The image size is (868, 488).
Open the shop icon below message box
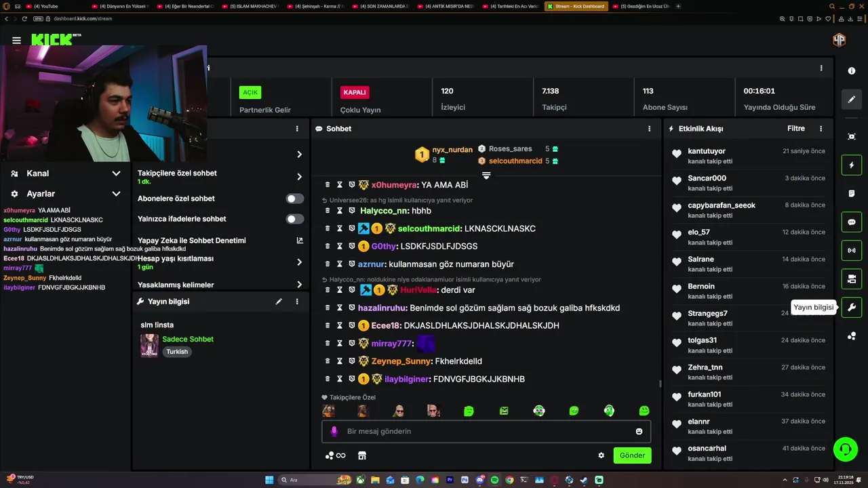tap(362, 455)
